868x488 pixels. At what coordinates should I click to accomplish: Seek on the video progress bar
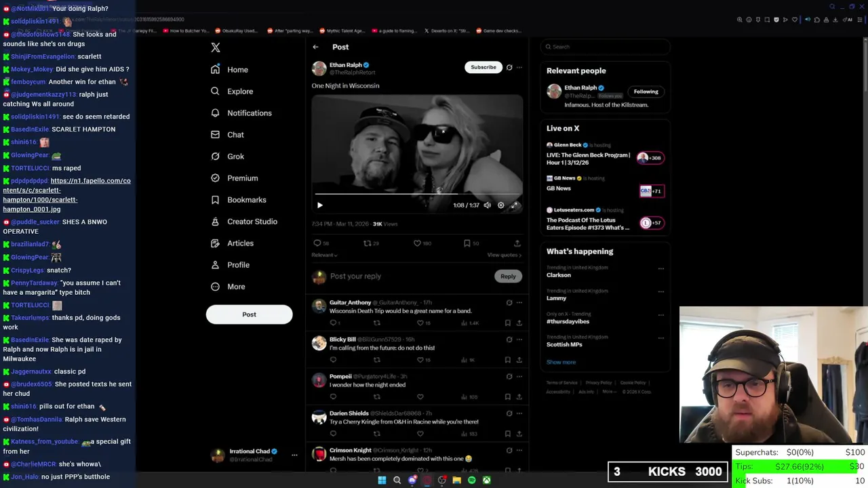(x=417, y=194)
